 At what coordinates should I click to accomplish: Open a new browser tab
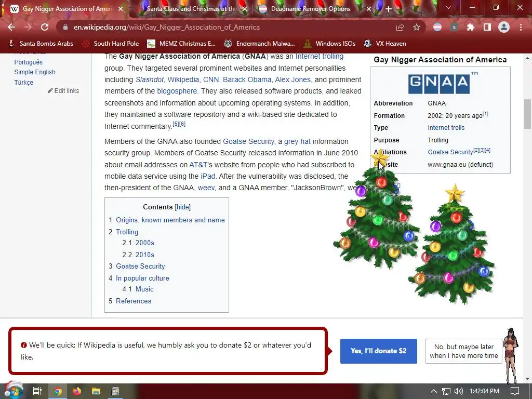tap(389, 9)
